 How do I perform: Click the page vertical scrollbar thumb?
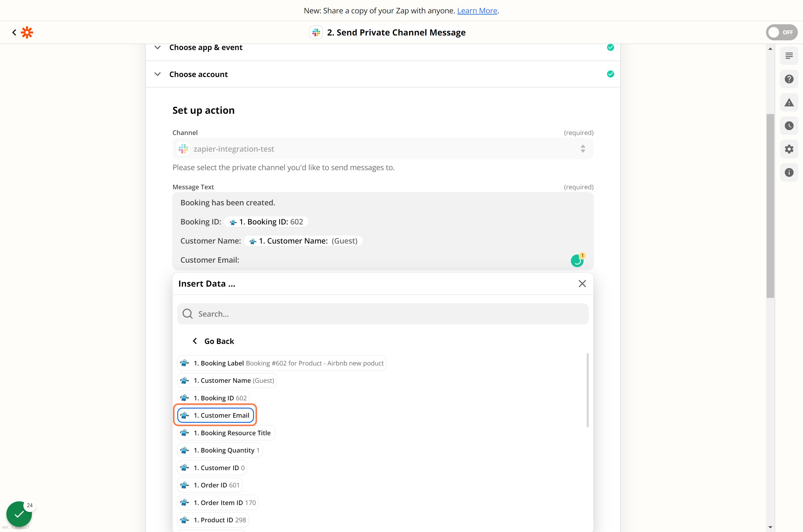(770, 206)
